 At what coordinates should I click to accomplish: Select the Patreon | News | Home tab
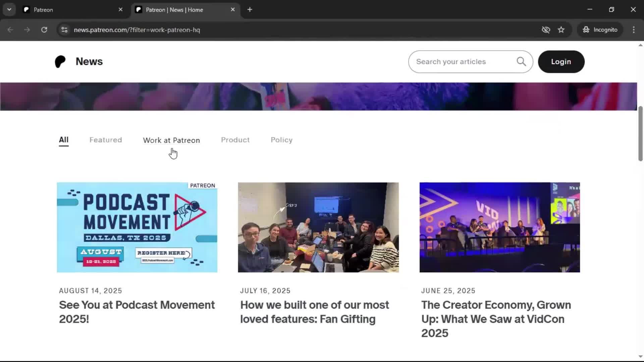pyautogui.click(x=185, y=10)
